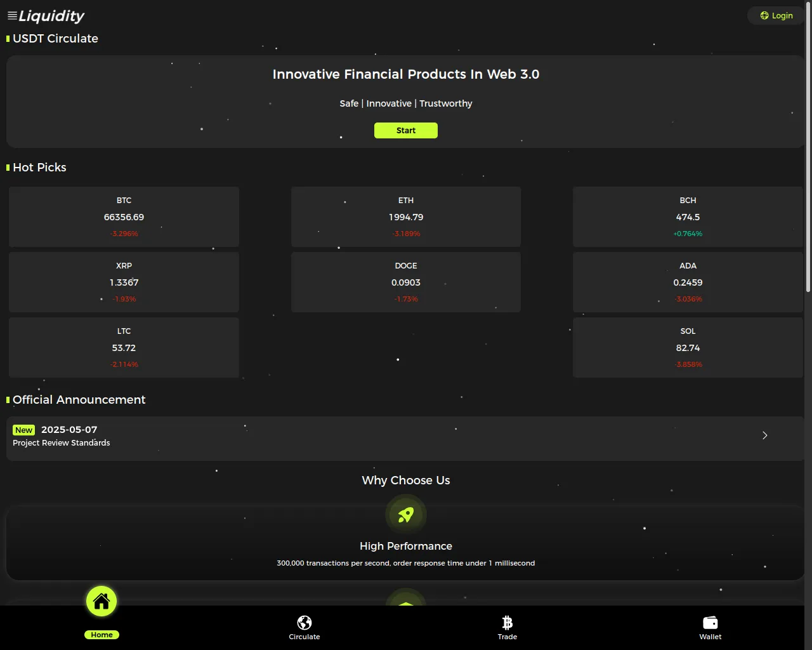
Task: Switch to the Trade tab label
Action: [x=507, y=637]
